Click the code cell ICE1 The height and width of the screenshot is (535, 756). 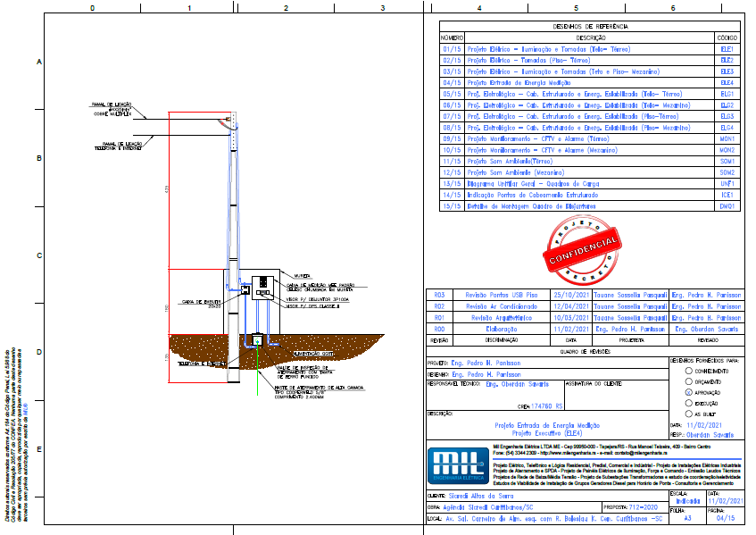pyautogui.click(x=727, y=195)
